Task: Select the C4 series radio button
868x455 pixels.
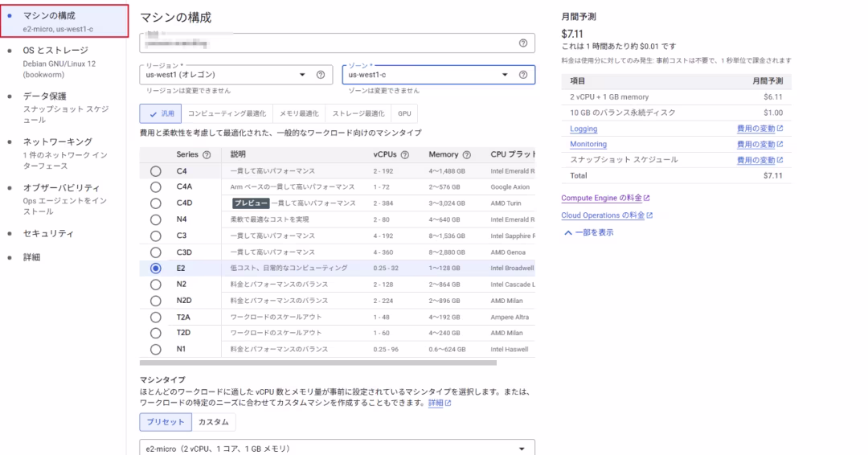Action: click(x=156, y=171)
